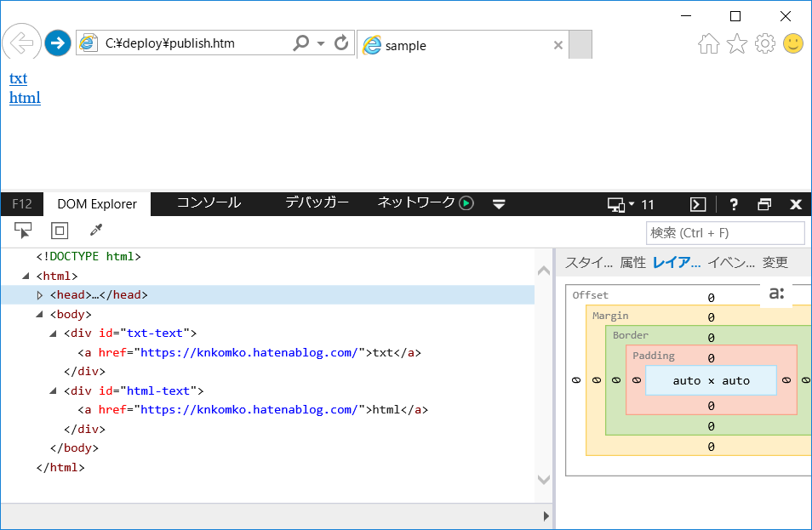Open a new tab button

click(x=580, y=44)
